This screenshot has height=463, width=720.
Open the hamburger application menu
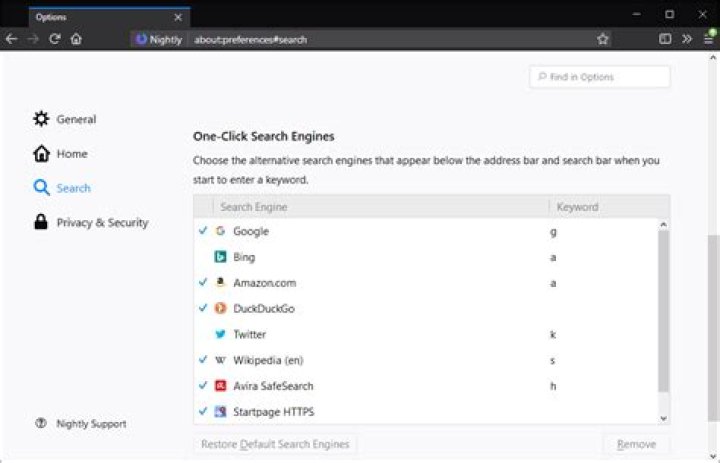pyautogui.click(x=709, y=39)
